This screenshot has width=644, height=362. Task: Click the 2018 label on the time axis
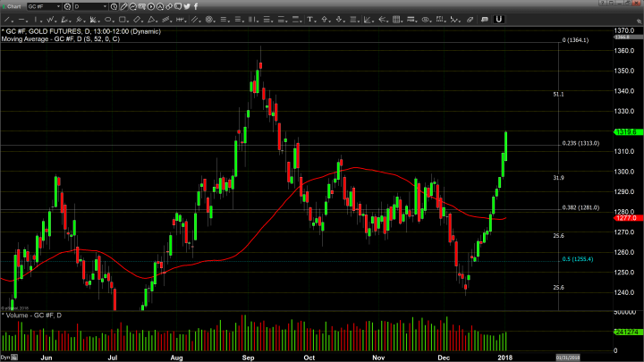click(x=504, y=358)
